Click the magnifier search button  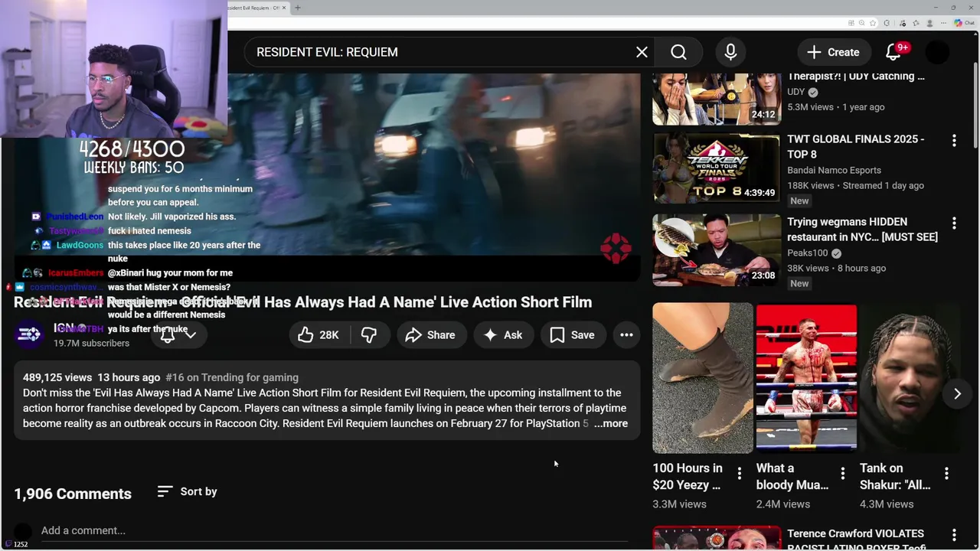[x=678, y=52]
